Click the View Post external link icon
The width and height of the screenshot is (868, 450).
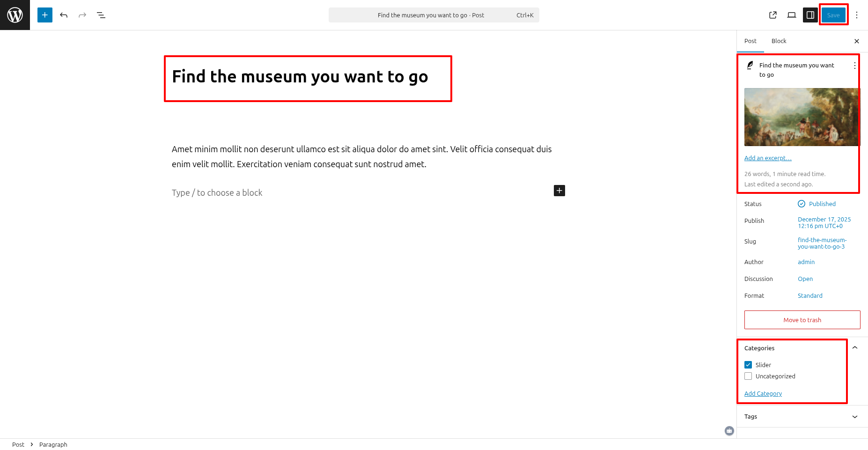(773, 15)
